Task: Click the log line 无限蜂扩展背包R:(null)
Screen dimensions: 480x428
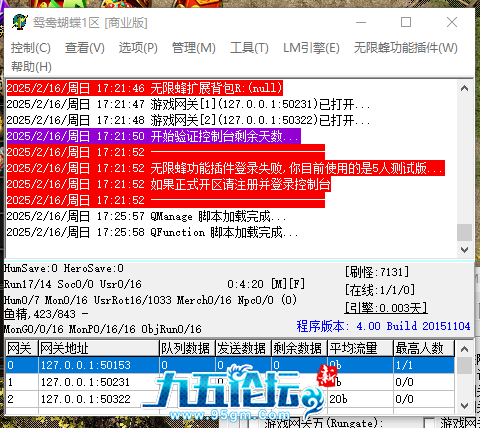Action: (x=145, y=88)
